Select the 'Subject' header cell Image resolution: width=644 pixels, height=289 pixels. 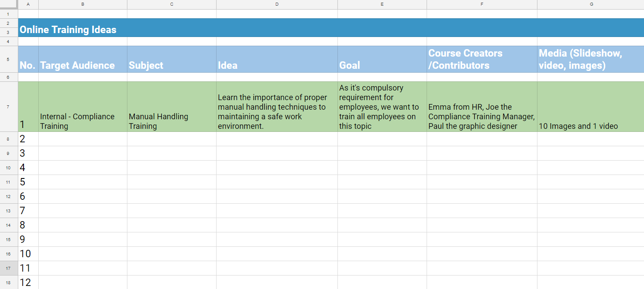172,59
